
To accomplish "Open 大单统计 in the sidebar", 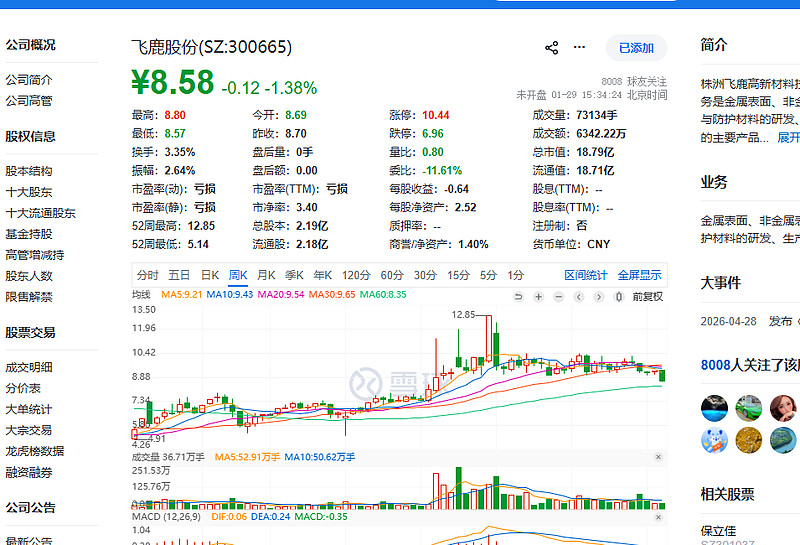I will tap(29, 409).
